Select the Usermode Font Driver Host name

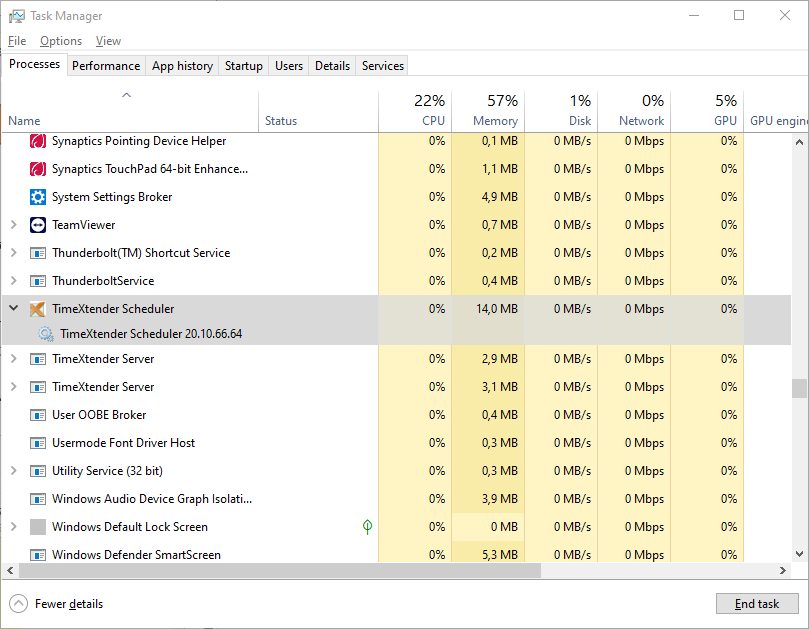tap(123, 443)
